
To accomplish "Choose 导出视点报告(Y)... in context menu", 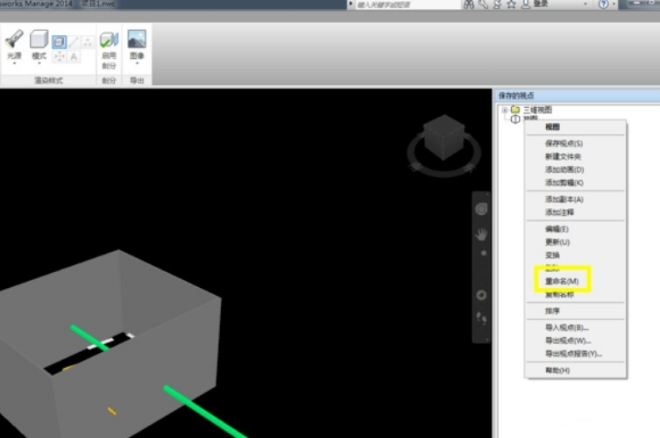I will pos(575,353).
